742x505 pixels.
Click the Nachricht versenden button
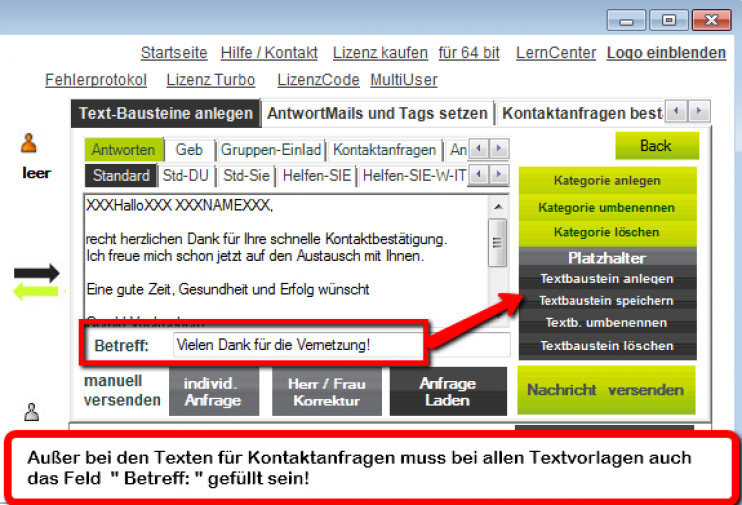click(x=606, y=390)
